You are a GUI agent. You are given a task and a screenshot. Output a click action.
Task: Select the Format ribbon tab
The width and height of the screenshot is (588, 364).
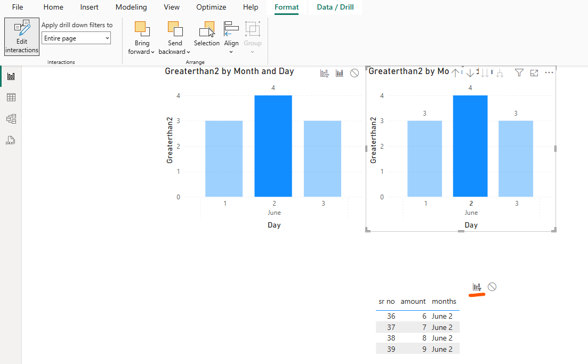tap(286, 7)
